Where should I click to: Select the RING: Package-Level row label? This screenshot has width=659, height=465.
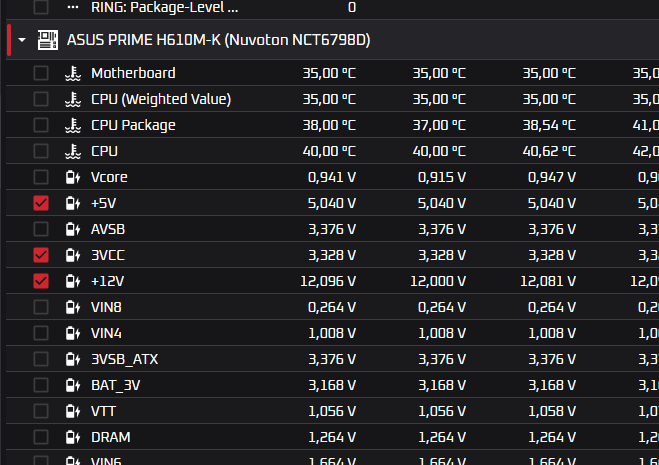(165, 7)
